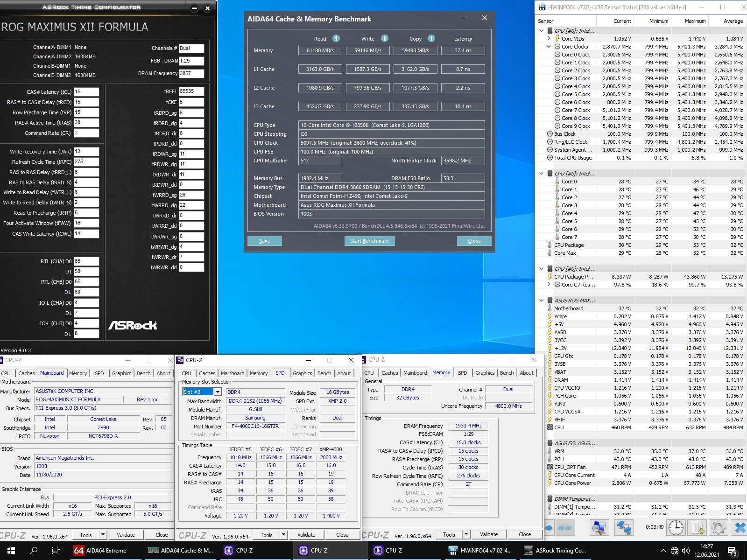Image resolution: width=747 pixels, height=560 pixels.
Task: Open Windows Start menu
Action: (11, 551)
